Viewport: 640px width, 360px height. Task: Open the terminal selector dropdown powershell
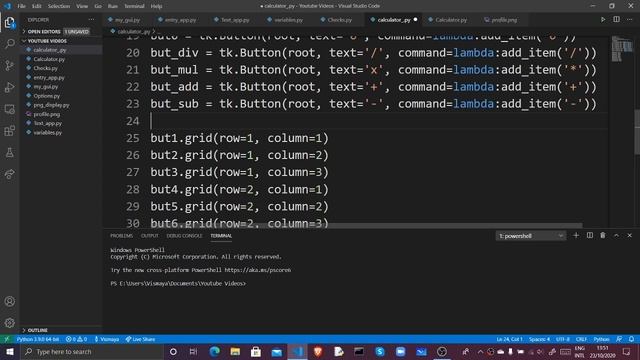pyautogui.click(x=531, y=236)
